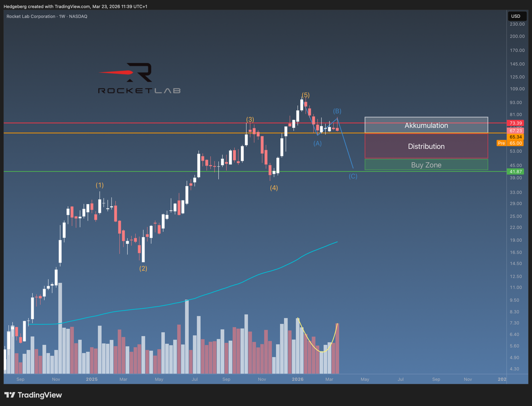Select the green Buy Zone rectangle

426,165
